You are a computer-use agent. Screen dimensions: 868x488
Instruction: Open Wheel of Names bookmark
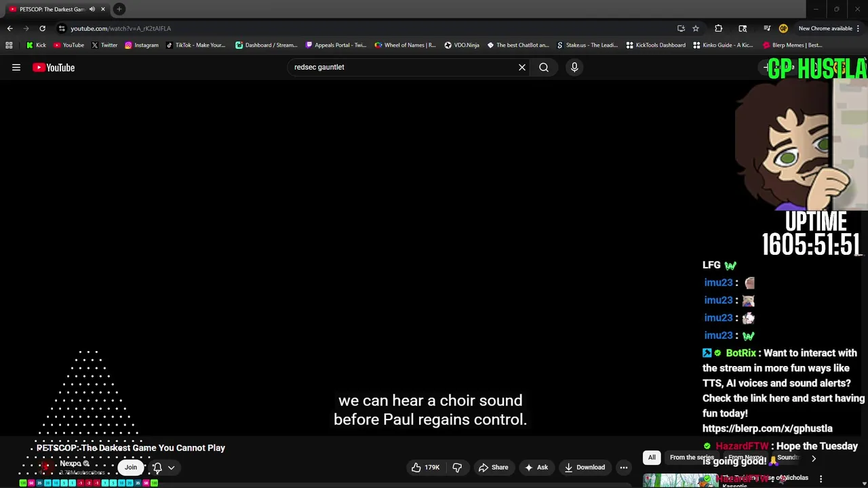point(405,45)
